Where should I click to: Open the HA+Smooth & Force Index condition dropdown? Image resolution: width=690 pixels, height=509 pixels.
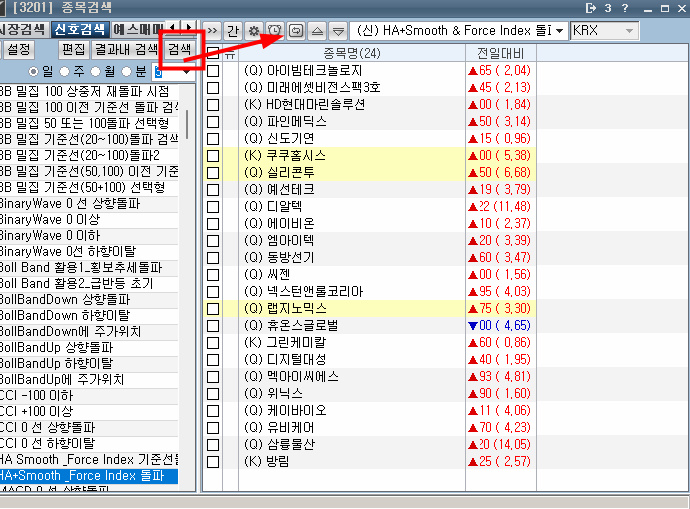[x=559, y=31]
